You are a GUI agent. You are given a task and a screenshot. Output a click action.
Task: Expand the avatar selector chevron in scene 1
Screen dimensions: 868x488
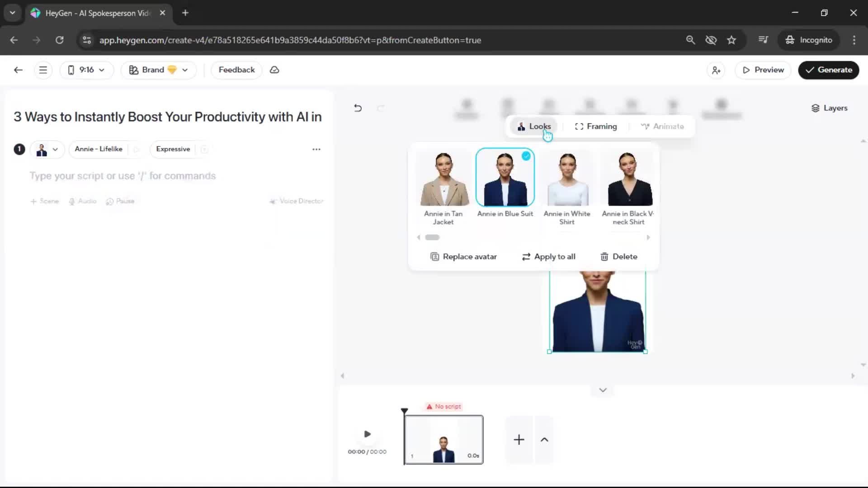(x=55, y=150)
